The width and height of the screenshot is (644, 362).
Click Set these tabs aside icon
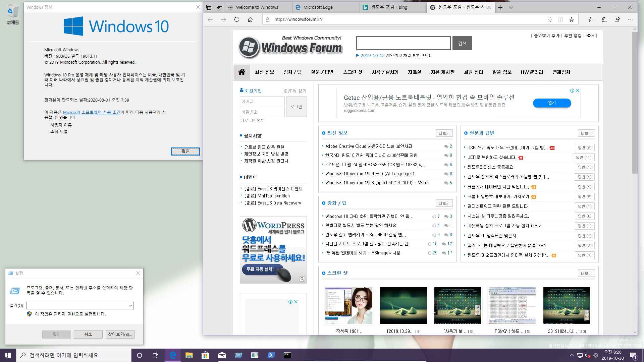(x=219, y=7)
